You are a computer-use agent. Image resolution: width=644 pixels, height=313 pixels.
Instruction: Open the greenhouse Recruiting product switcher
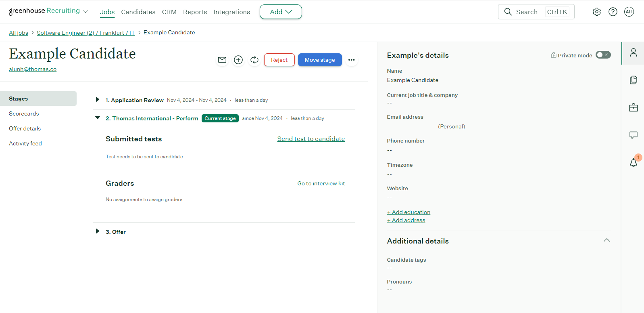point(48,11)
